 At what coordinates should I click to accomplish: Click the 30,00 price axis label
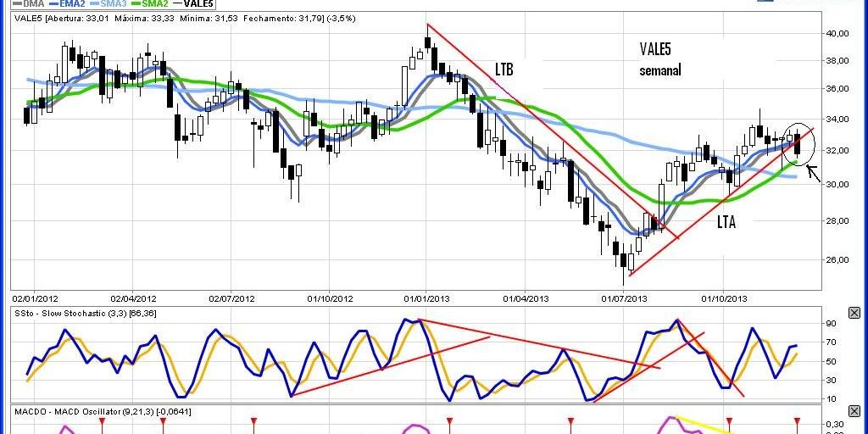pyautogui.click(x=837, y=184)
